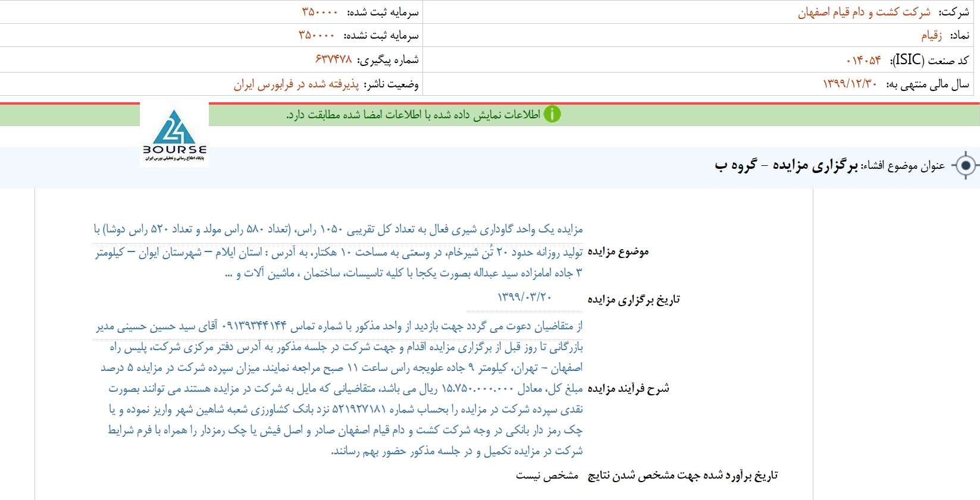Click the label تاریخ برگزاری مزایده

click(x=633, y=300)
